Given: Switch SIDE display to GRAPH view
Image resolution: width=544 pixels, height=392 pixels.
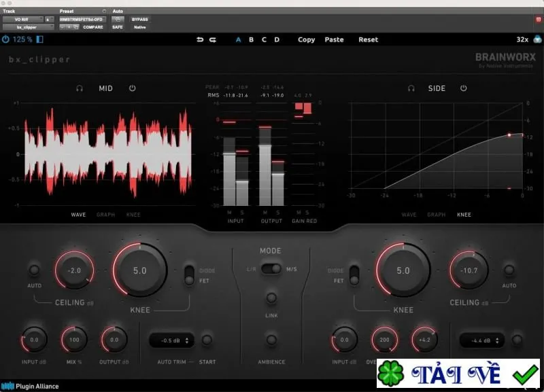Looking at the screenshot, I should click(437, 215).
